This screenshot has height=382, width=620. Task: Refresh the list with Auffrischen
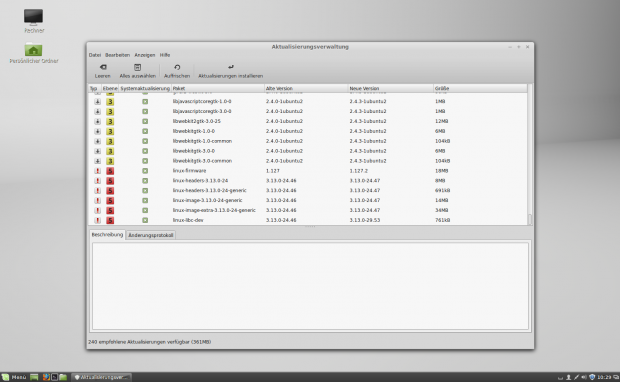pyautogui.click(x=177, y=71)
